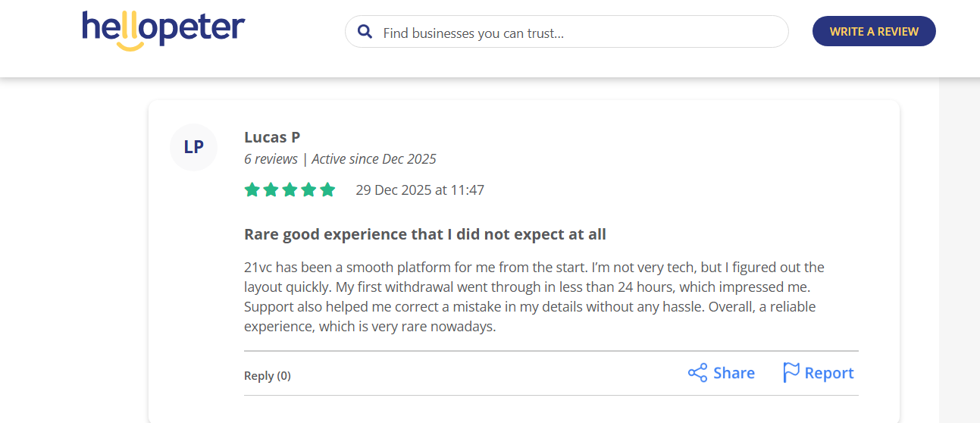Select the Share text link

point(734,373)
